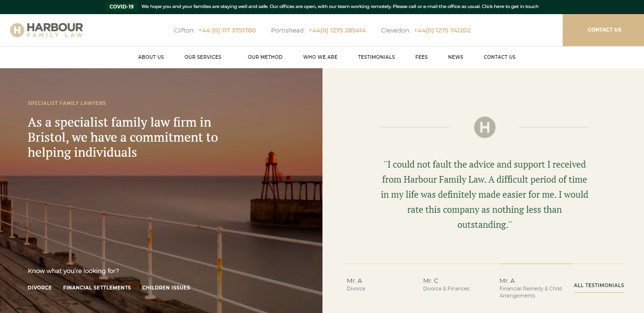
Task: Click the testimonial quote text
Action: 485,194
